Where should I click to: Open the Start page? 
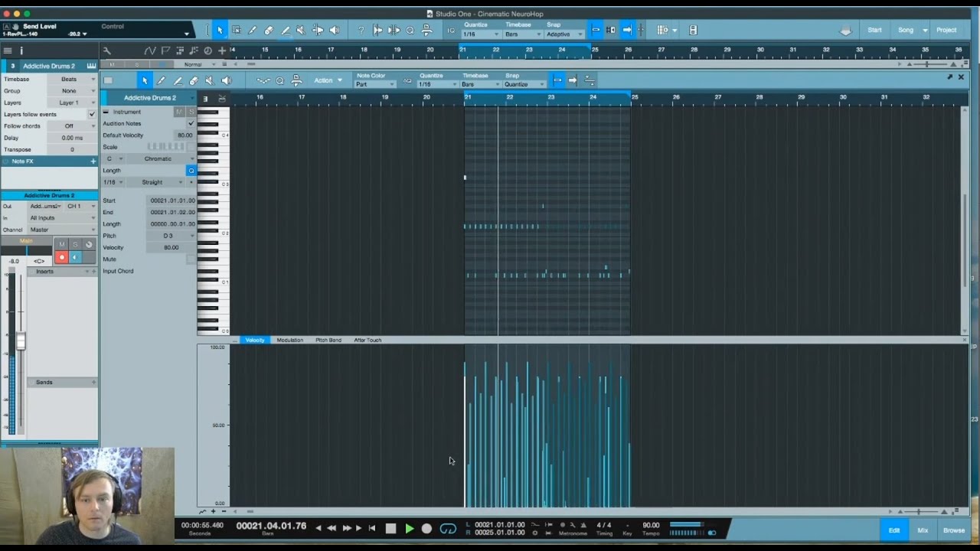point(874,30)
